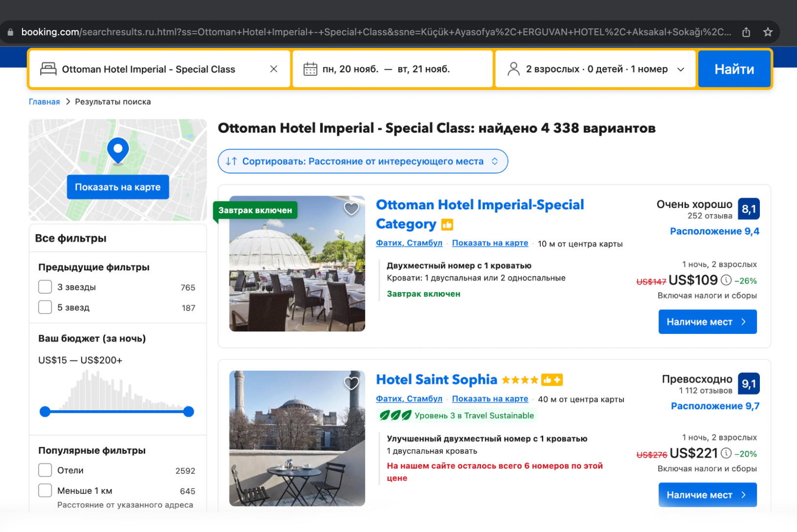Click the 'Все фильтры' heading

(70, 238)
